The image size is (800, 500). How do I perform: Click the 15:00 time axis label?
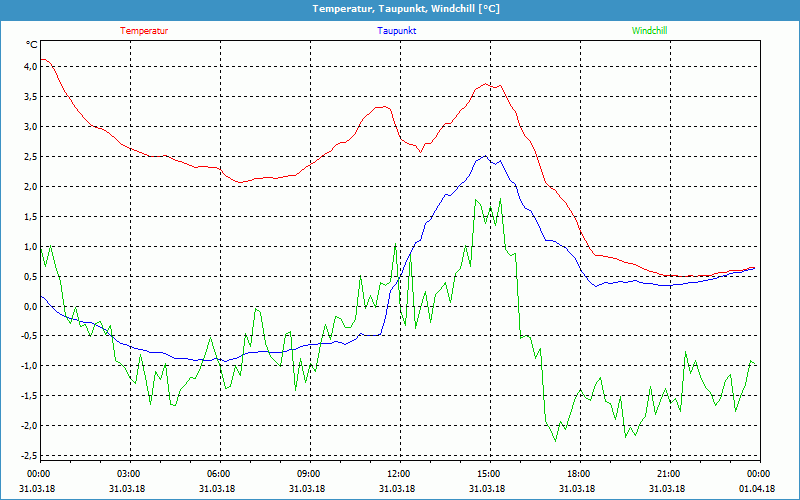(488, 474)
